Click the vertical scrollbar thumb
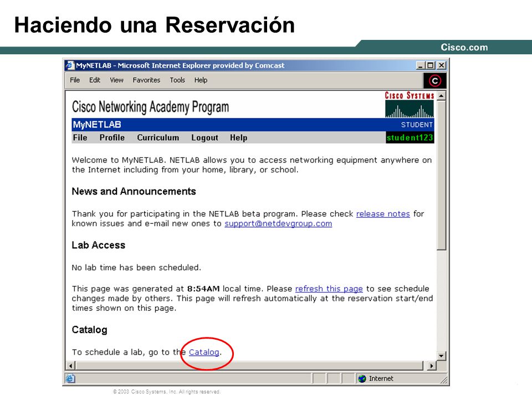This screenshot has height=399, width=532. point(441,175)
